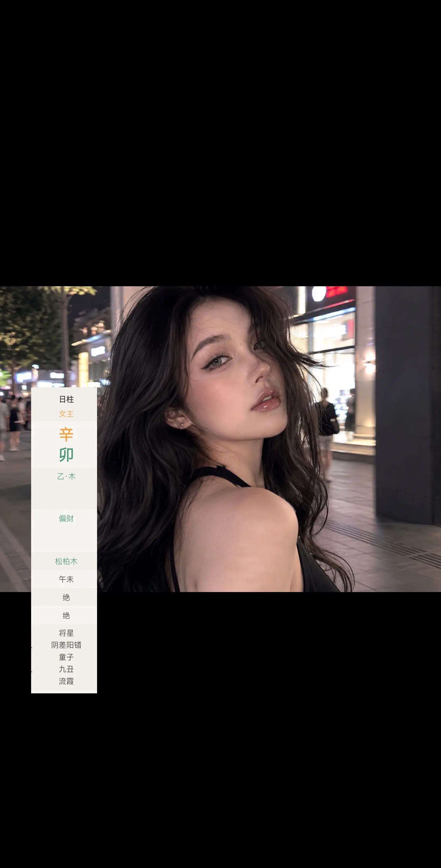This screenshot has width=441, height=868.
Task: Click the green 卯 earthly branch character
Action: coord(66,455)
